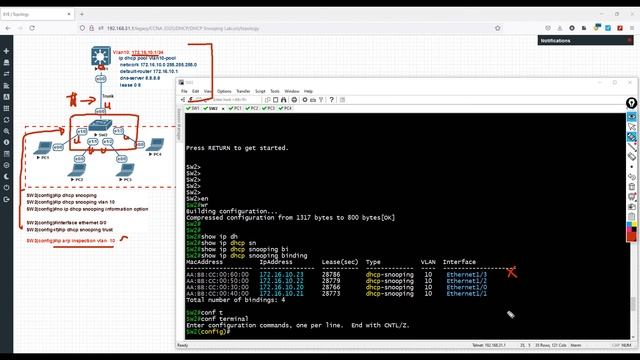Image resolution: width=640 pixels, height=360 pixels.
Task: Click the trash clear annotation tool
Action: click(x=631, y=187)
